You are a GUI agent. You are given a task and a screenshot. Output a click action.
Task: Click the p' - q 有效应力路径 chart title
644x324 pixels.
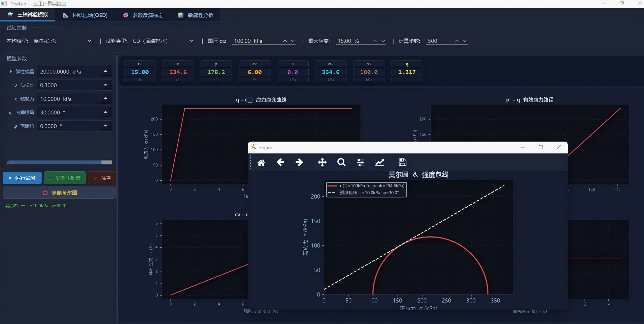530,100
